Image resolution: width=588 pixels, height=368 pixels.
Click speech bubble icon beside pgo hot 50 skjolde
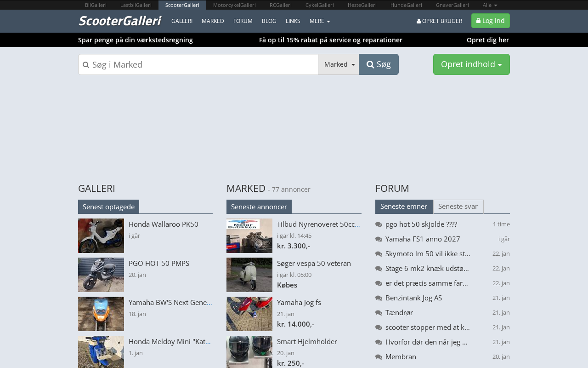(x=379, y=224)
